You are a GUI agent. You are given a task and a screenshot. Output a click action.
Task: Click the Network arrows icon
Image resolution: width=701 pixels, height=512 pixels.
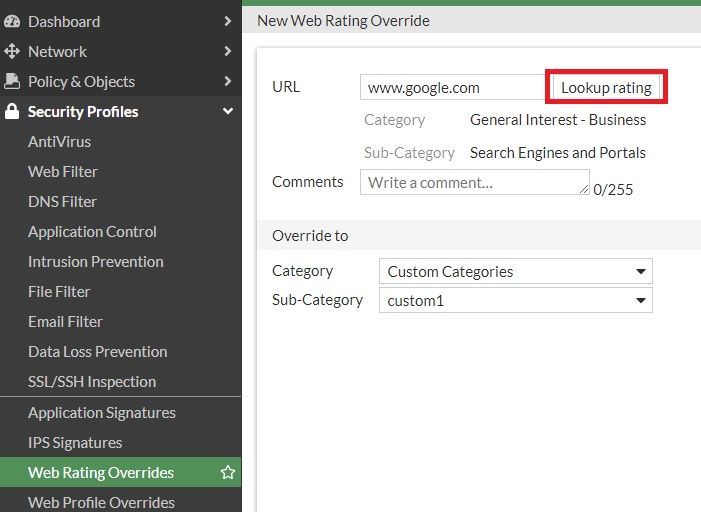12,51
